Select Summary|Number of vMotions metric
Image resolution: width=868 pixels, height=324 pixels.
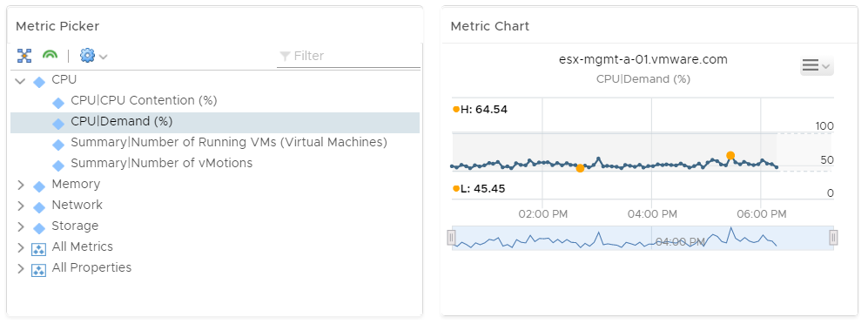(x=162, y=164)
